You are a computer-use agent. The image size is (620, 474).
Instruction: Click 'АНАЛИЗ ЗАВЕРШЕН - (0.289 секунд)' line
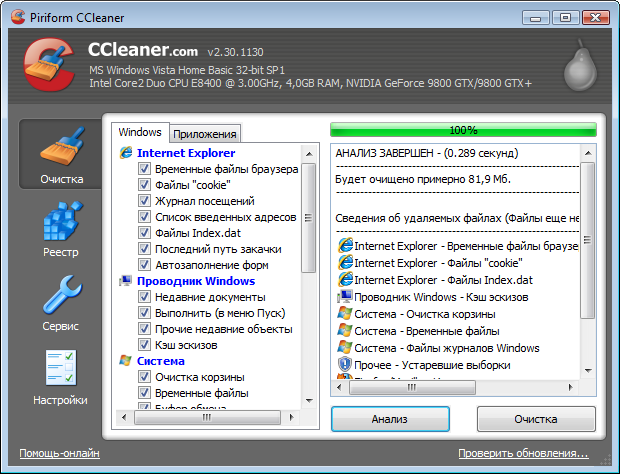tap(427, 153)
